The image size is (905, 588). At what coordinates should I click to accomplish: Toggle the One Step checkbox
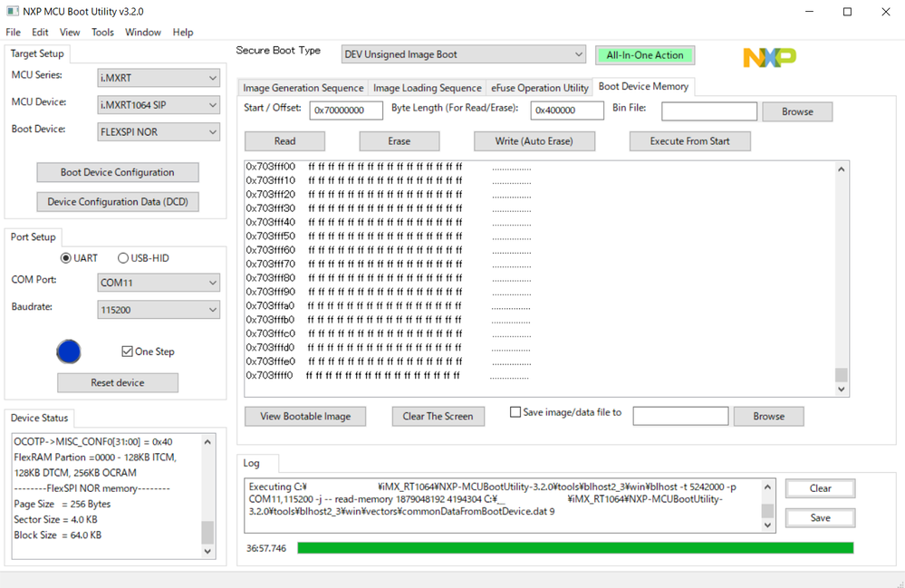coord(127,351)
